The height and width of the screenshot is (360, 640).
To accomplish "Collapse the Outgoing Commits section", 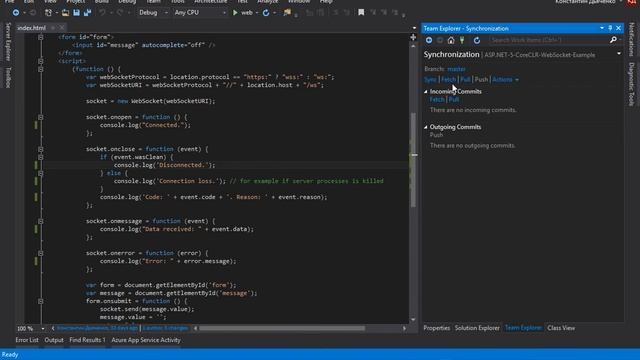I will coord(426,127).
